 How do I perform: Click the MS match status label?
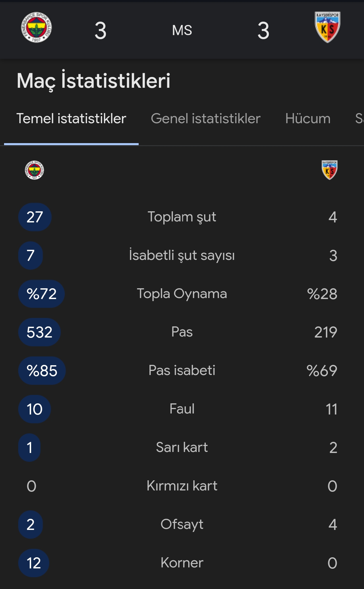182,30
